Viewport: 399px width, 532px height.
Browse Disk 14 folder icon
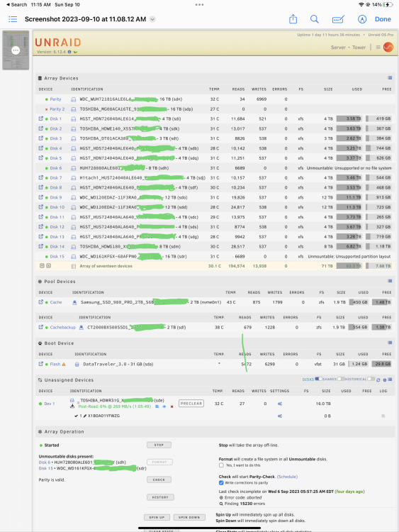click(x=41, y=246)
